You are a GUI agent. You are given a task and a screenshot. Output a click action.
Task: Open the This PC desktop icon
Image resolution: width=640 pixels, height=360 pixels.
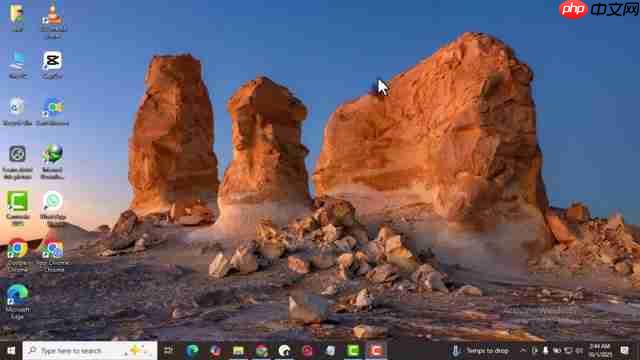click(x=18, y=65)
